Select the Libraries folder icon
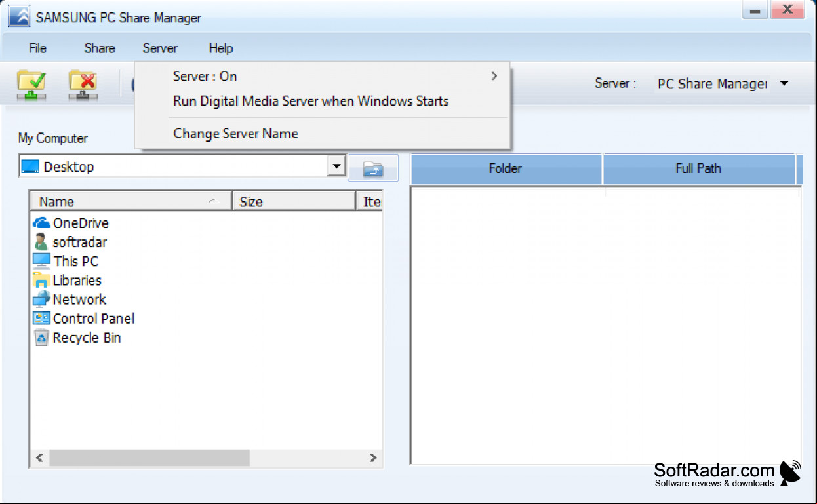The height and width of the screenshot is (504, 817). pyautogui.click(x=41, y=280)
